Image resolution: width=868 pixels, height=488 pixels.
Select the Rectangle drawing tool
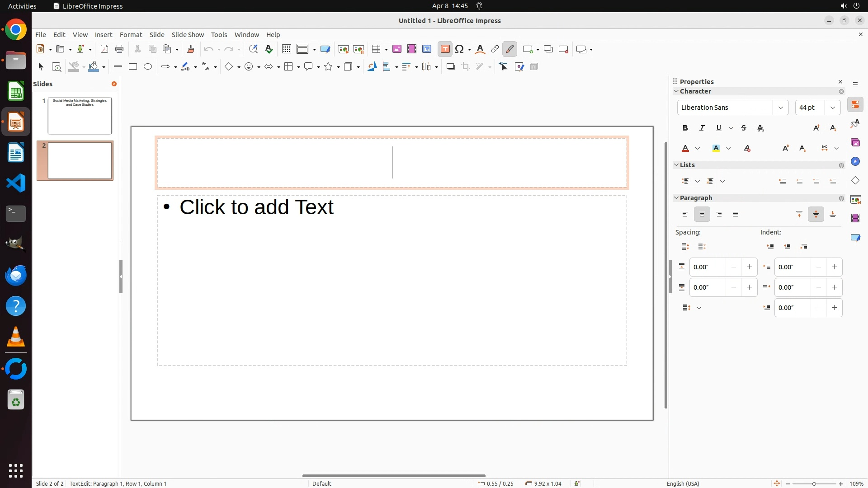[133, 67]
